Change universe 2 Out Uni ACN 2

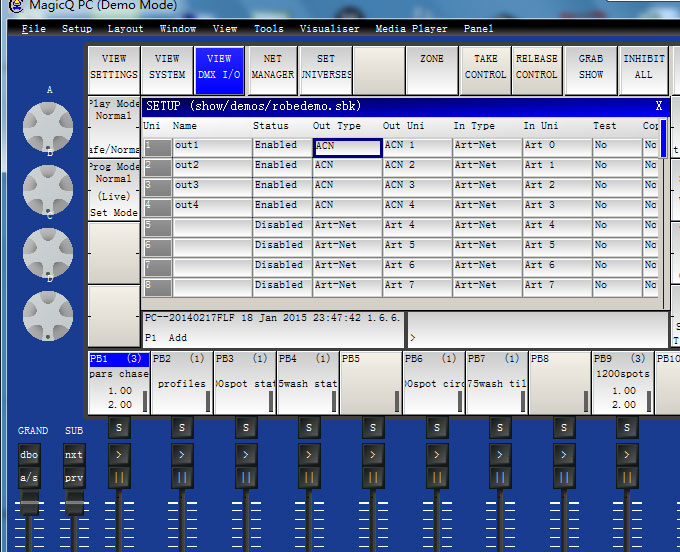click(417, 167)
